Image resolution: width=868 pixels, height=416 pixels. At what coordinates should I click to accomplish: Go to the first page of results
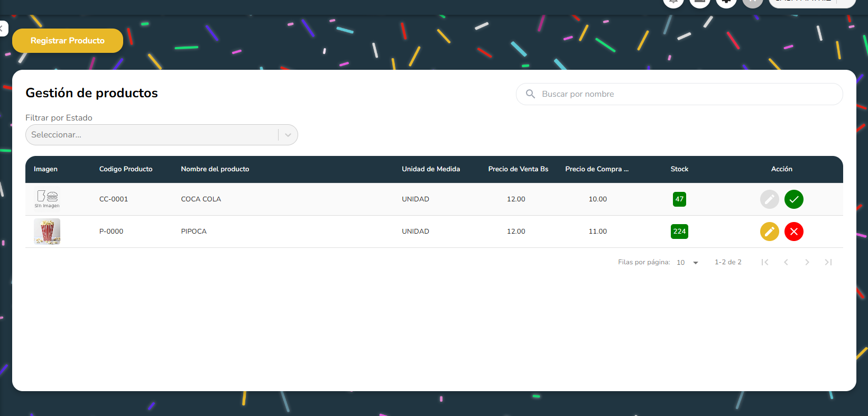coord(764,262)
